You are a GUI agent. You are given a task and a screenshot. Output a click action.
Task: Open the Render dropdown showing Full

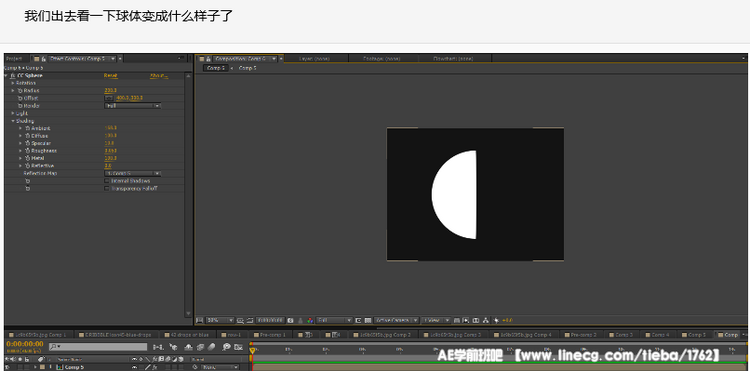pos(132,106)
